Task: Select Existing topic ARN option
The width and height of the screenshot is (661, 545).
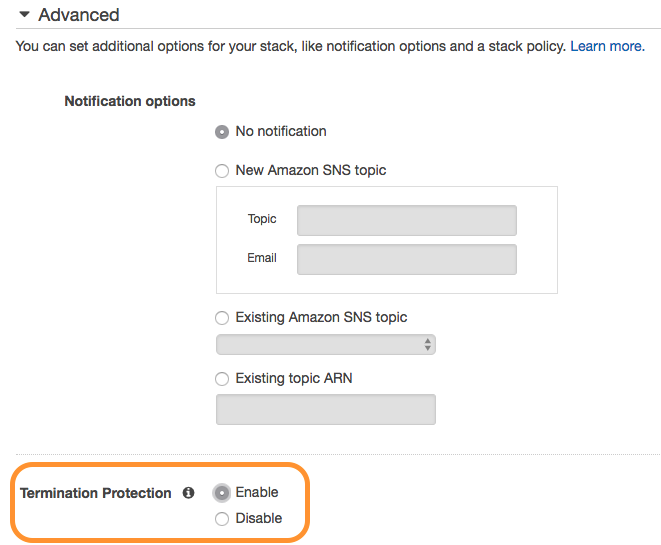Action: pos(222,379)
